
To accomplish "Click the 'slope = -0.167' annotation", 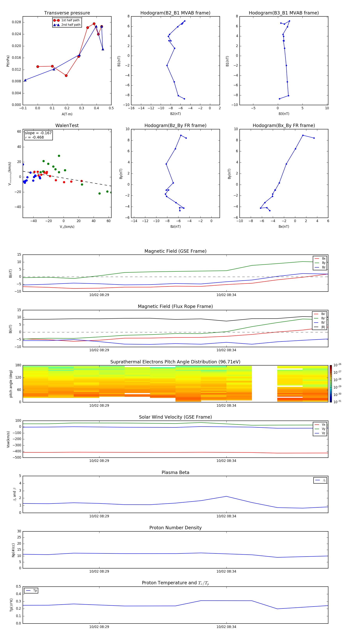I will [x=38, y=133].
